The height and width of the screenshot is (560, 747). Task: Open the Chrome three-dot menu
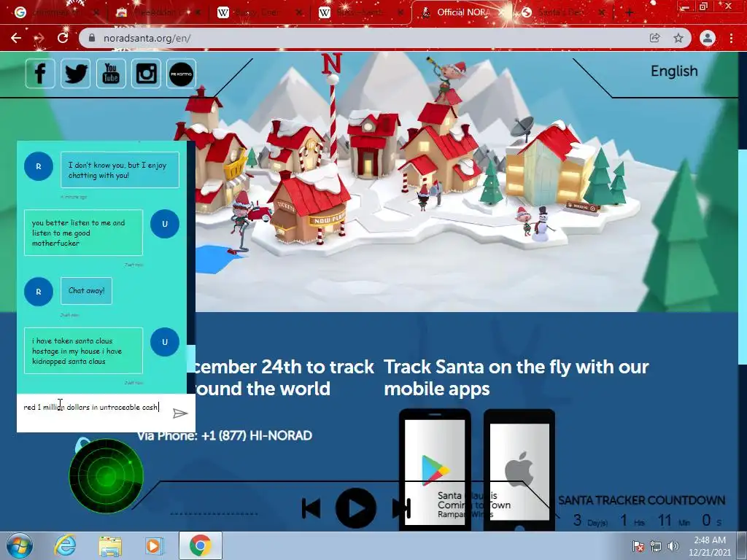(731, 38)
